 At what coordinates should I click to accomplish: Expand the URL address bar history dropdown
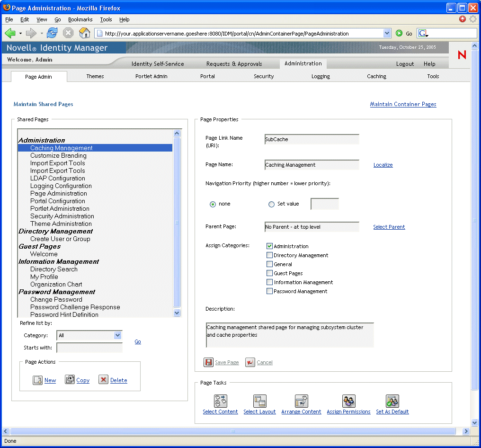tap(387, 34)
